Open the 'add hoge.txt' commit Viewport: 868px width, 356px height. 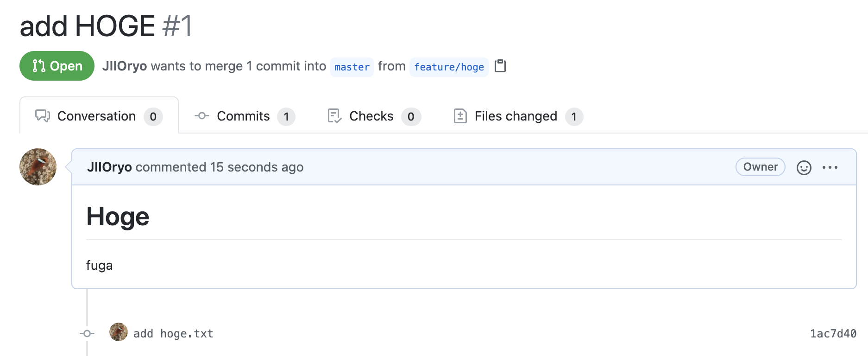pyautogui.click(x=173, y=334)
